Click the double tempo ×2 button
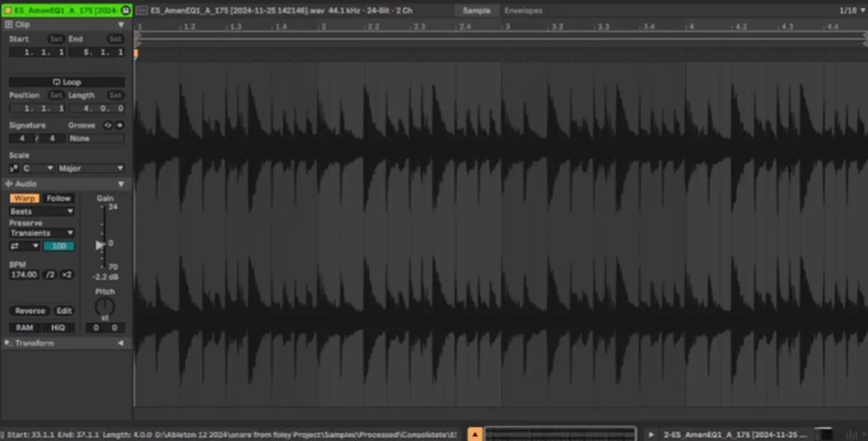868x441 pixels. [x=66, y=275]
